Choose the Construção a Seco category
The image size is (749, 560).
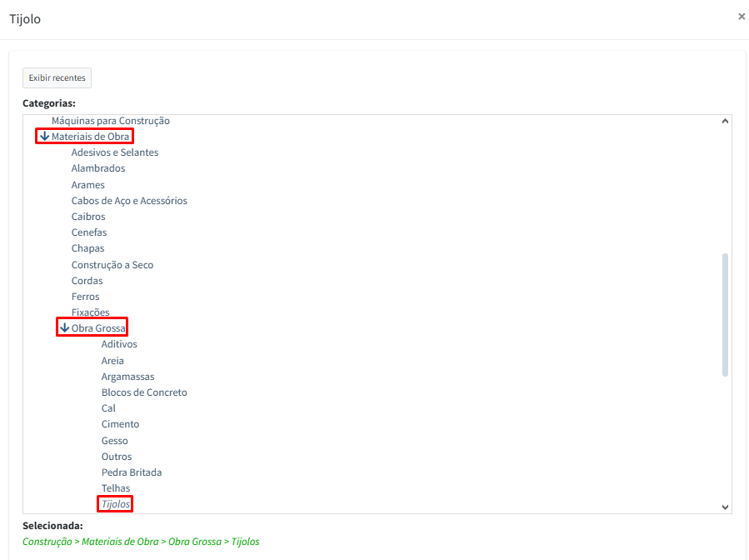112,265
